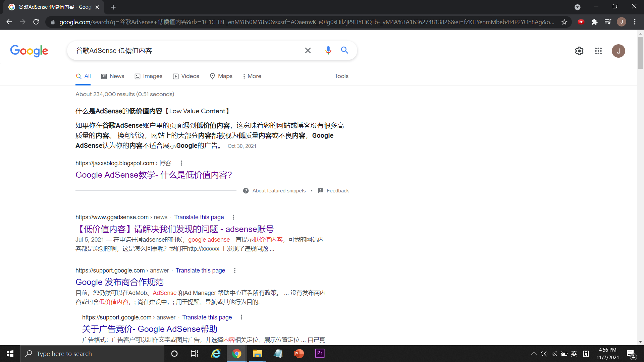Open the YouTube extension icon
Screen dimensions: 644x362
(581, 22)
